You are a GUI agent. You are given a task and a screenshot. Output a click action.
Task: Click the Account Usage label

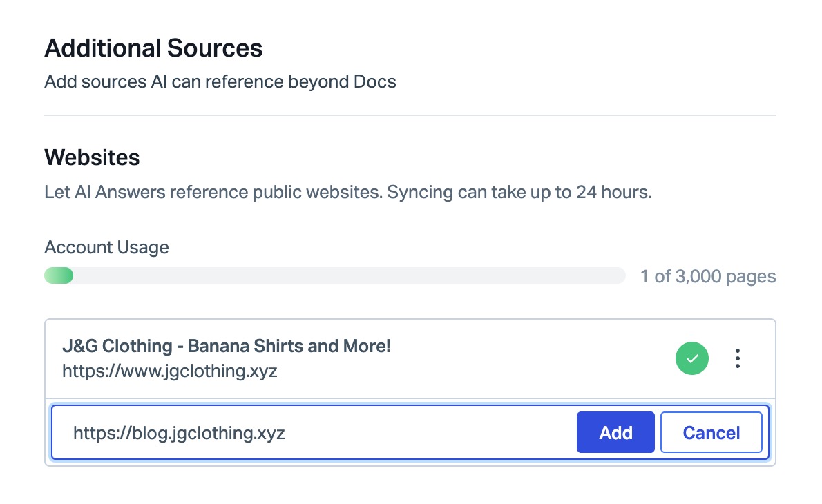click(x=106, y=247)
